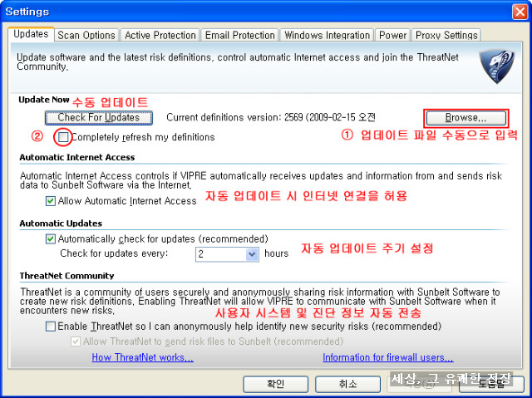Switch to the Updates tab
This screenshot has height=398, width=532.
coord(31,34)
